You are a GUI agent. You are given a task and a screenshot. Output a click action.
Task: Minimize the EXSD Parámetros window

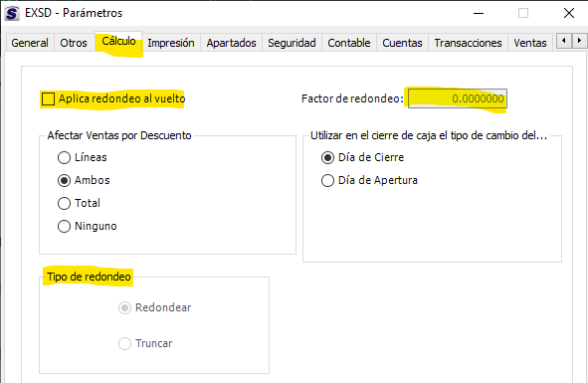(x=479, y=13)
